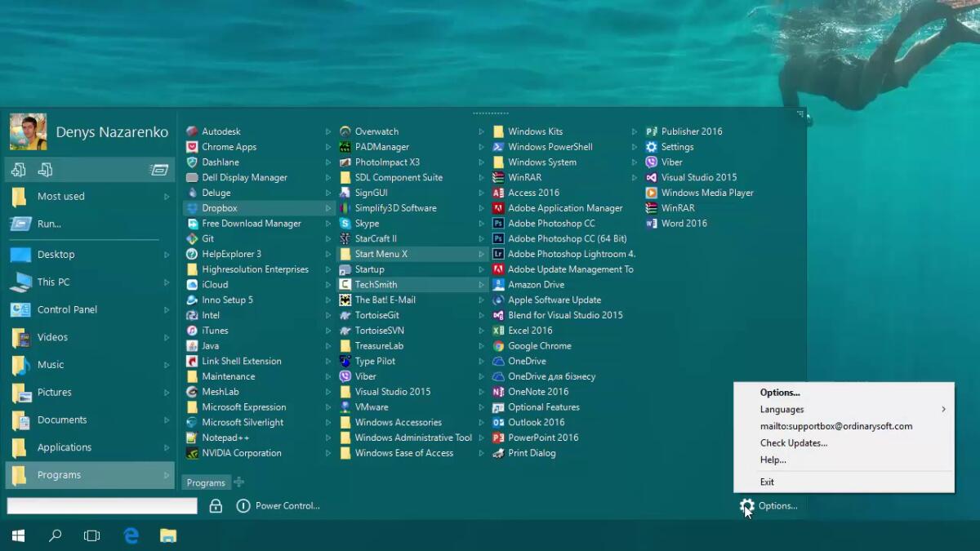The width and height of the screenshot is (980, 551).
Task: Open Google Chrome from the menu
Action: point(540,345)
